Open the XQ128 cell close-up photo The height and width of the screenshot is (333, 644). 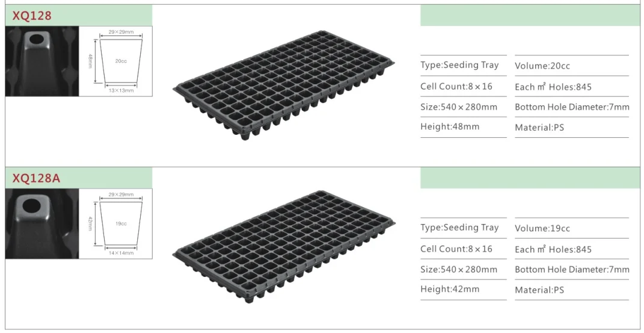tap(42, 61)
